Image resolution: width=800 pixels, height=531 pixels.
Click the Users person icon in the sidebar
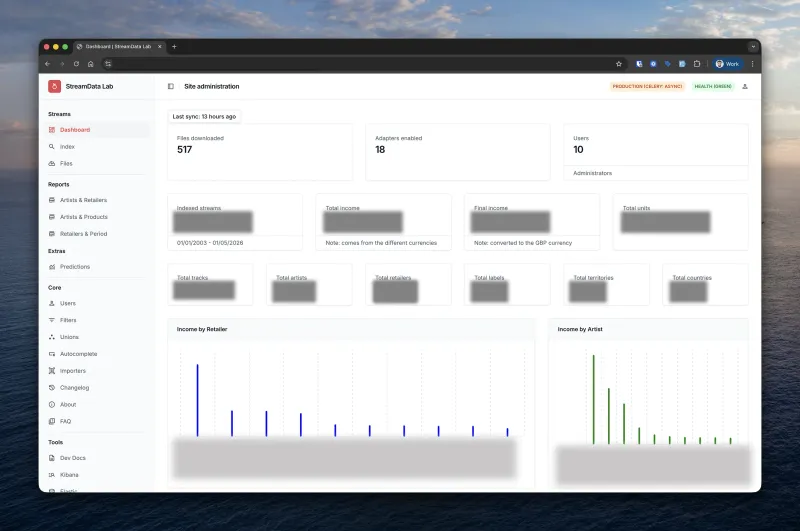coord(52,303)
